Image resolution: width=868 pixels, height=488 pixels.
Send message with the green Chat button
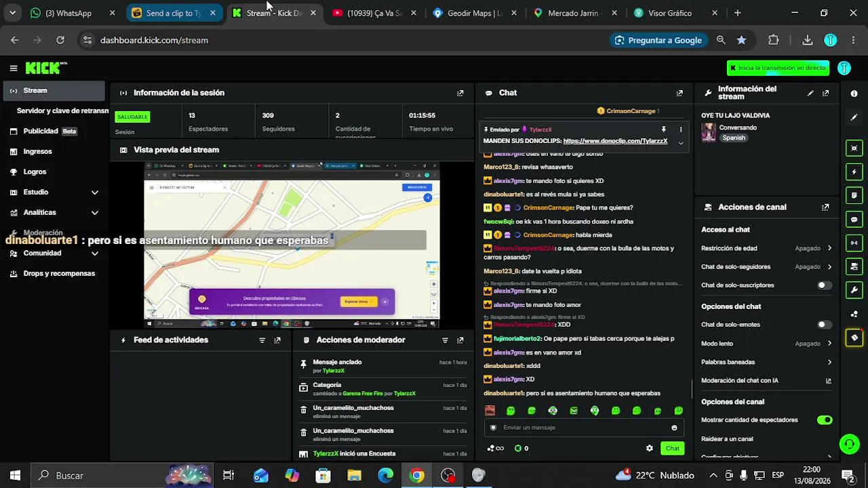point(672,448)
